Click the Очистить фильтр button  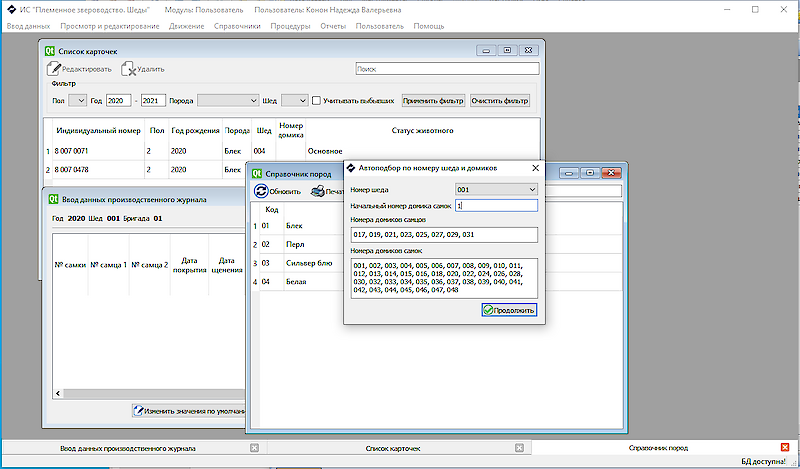(x=499, y=100)
